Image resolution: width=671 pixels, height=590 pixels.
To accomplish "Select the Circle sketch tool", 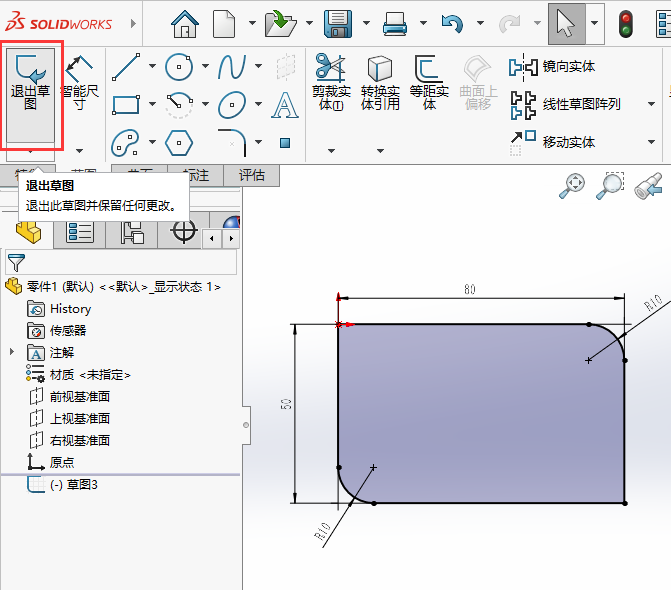I will coord(179,67).
